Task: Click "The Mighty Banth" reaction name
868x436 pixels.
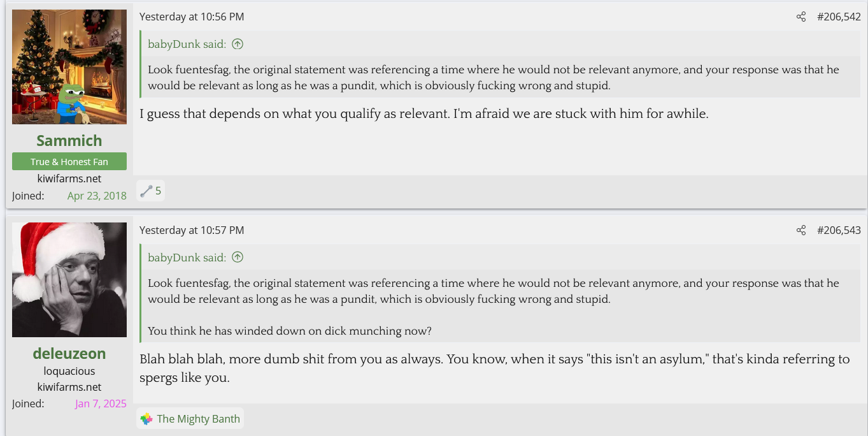Action: [199, 419]
